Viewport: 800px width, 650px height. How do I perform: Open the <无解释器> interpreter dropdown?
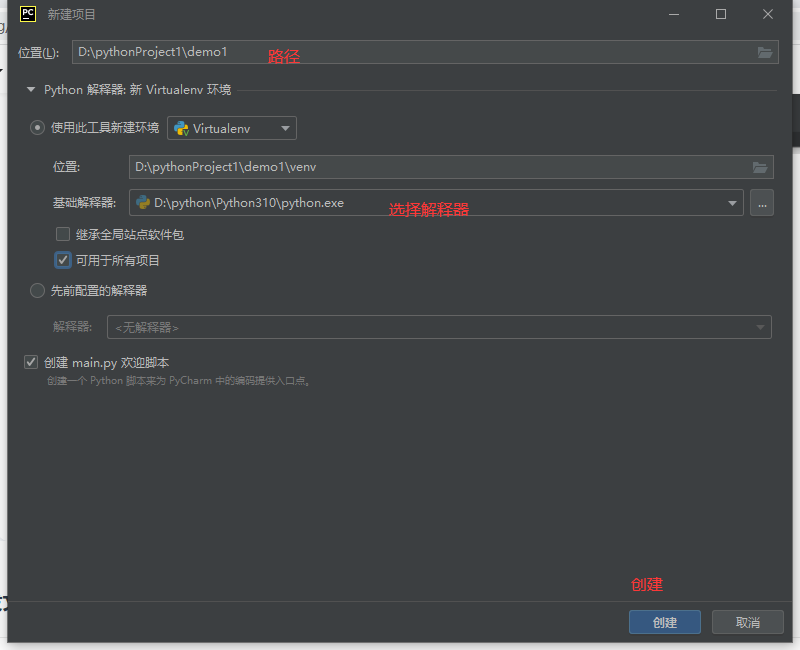pyautogui.click(x=439, y=327)
